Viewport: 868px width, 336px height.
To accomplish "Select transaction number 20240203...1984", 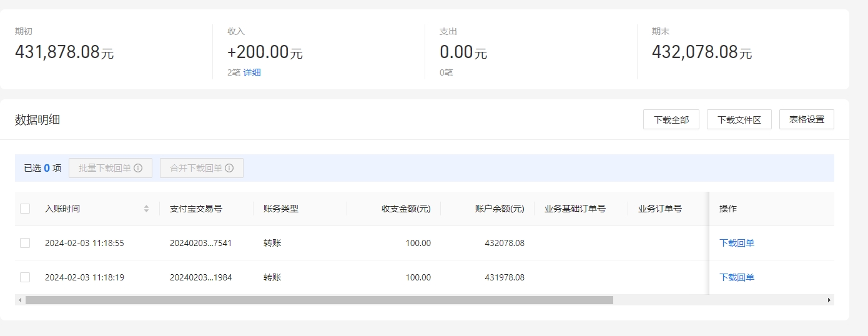I will [200, 277].
